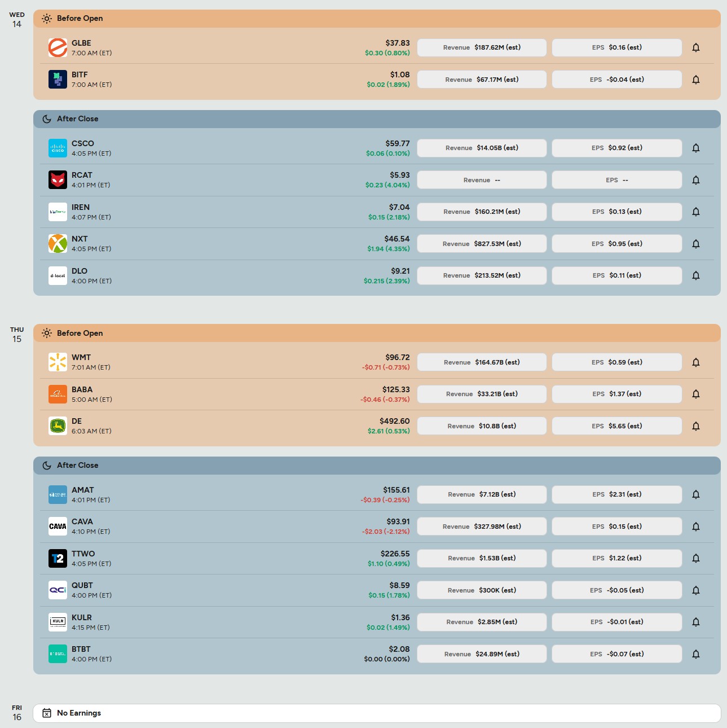The image size is (727, 728).
Task: Click IREN EPS estimate $0.13
Action: pos(617,212)
